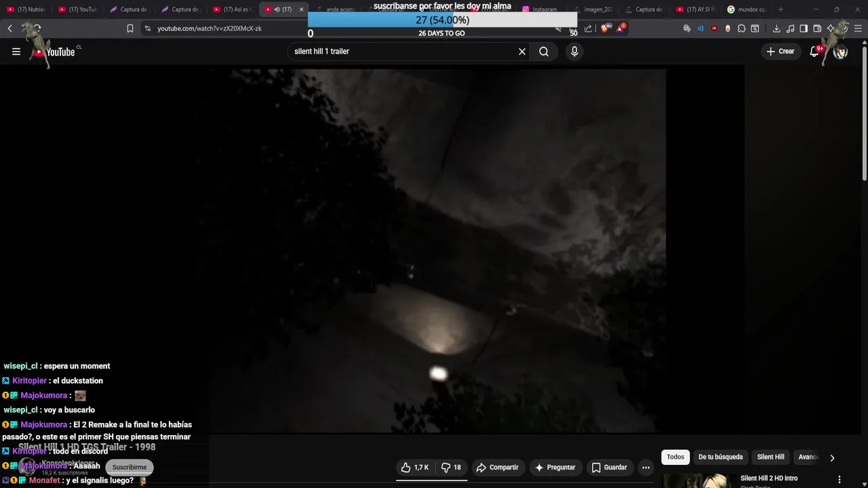Switch to the Instagram tab

[542, 9]
